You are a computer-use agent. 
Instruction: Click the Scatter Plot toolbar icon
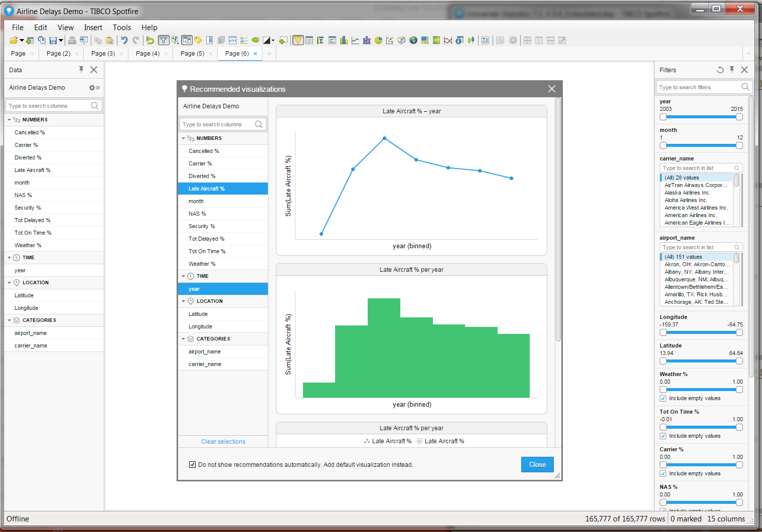pos(390,41)
